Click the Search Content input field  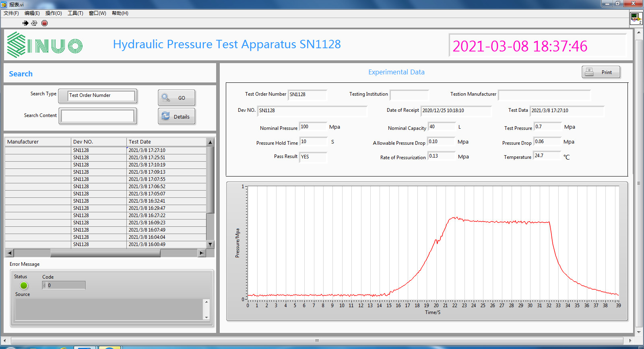97,116
